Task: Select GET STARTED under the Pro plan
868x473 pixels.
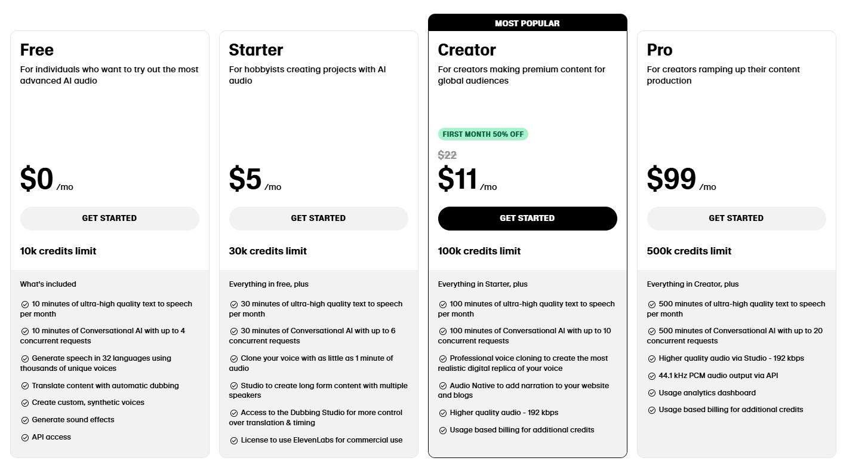Action: point(736,218)
